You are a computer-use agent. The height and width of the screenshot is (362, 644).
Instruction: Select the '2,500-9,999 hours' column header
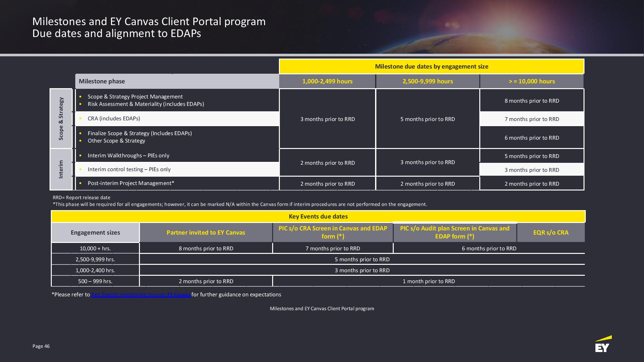[x=428, y=81]
